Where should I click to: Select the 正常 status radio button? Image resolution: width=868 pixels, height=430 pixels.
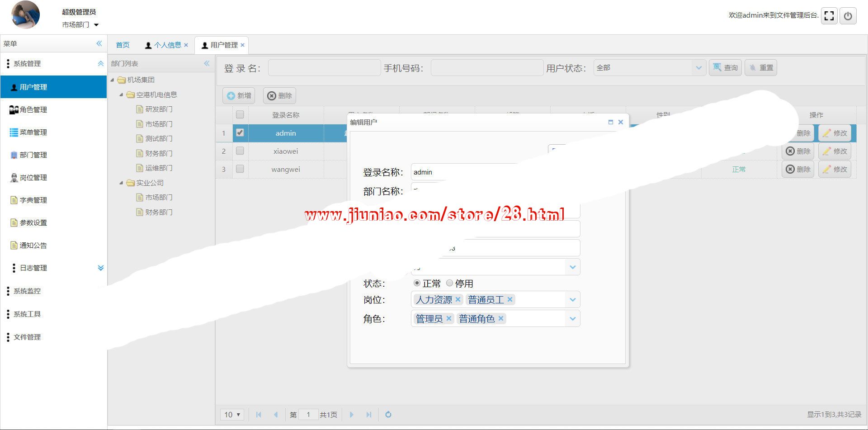tap(417, 283)
